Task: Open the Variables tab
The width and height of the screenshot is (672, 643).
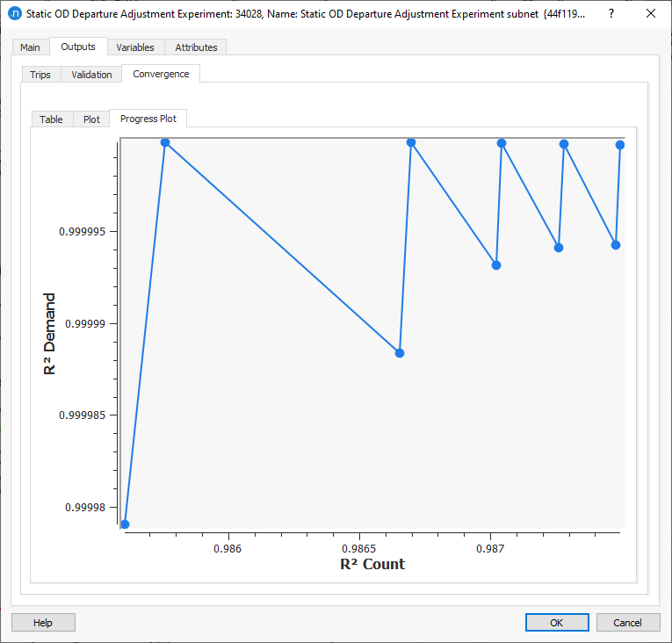Action: click(135, 47)
